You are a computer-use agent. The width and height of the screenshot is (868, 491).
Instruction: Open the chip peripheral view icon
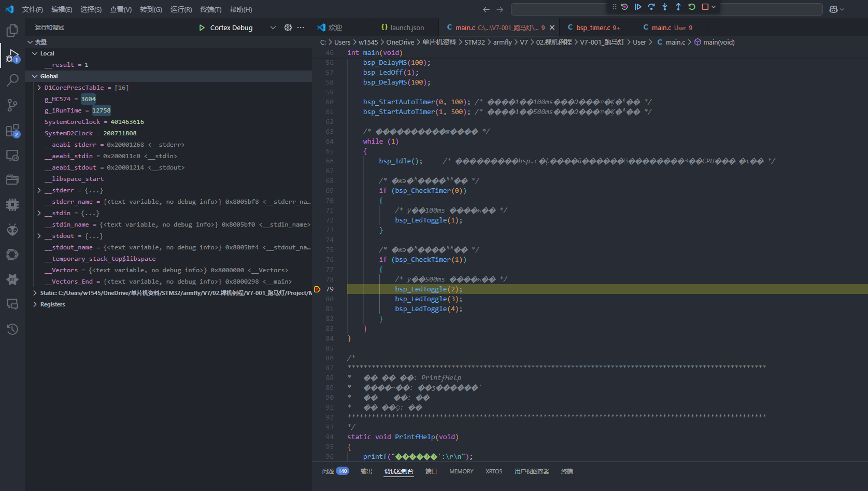(12, 205)
